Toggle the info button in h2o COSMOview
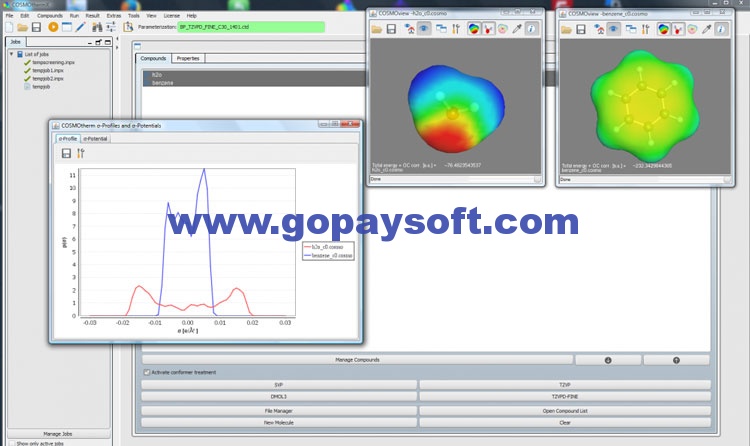This screenshot has width=750, height=446. [x=531, y=29]
